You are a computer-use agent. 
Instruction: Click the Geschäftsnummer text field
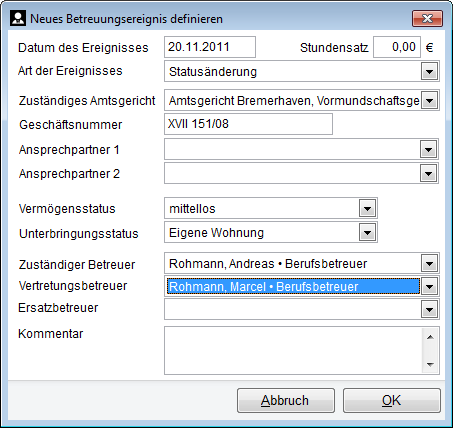[x=248, y=124]
